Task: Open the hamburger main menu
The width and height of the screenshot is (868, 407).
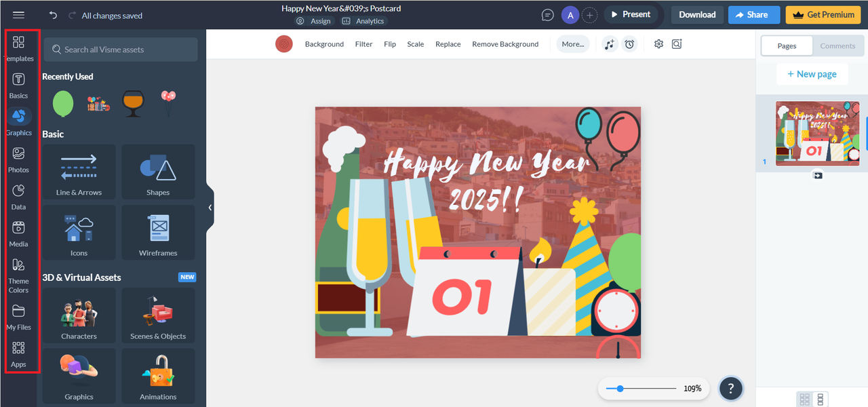Action: (18, 15)
